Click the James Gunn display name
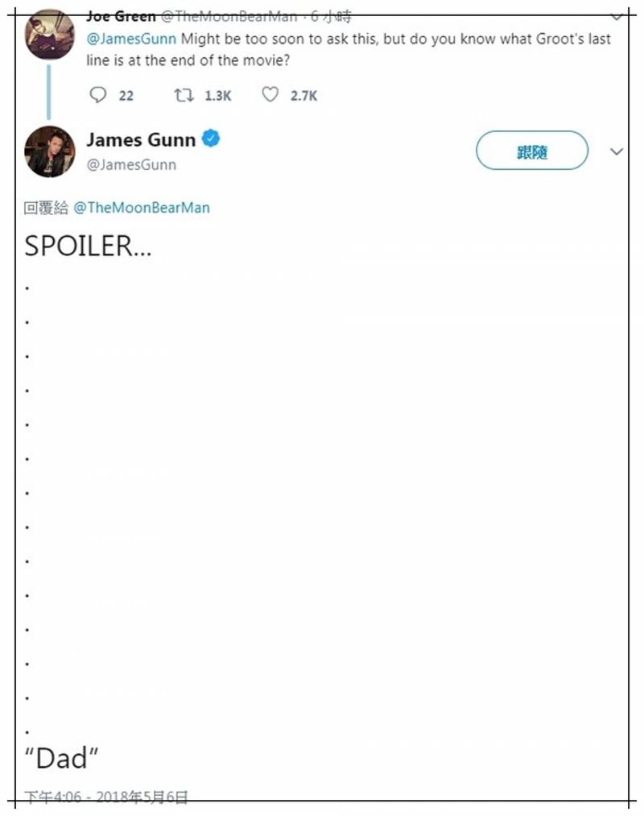This screenshot has width=644, height=816. click(141, 139)
